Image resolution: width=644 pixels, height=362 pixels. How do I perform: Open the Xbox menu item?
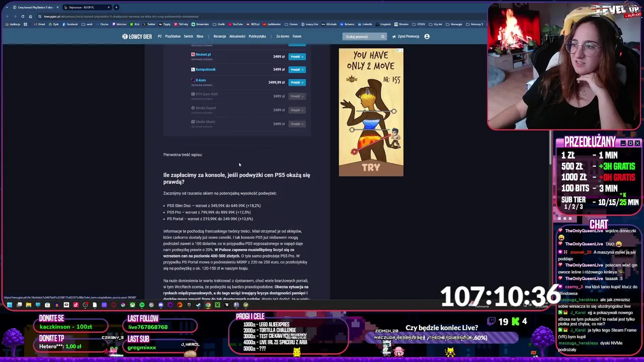point(200,36)
